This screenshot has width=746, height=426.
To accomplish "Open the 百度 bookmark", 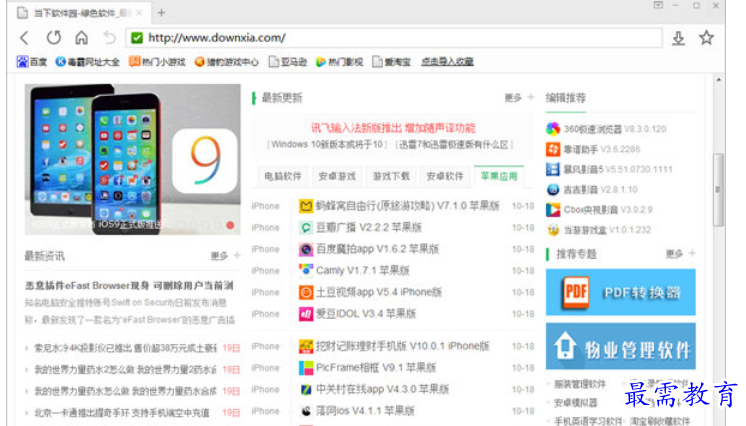I will 32,62.
